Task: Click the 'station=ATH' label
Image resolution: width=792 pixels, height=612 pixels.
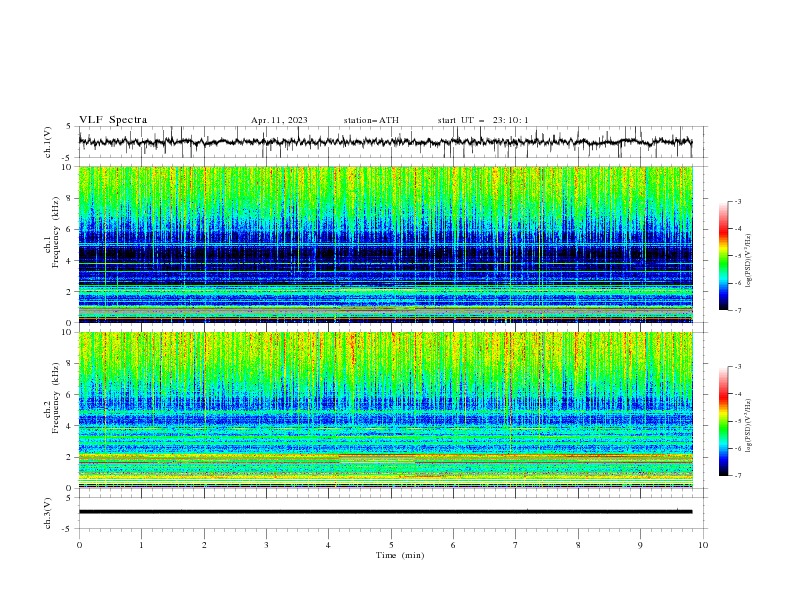Action: [x=371, y=120]
